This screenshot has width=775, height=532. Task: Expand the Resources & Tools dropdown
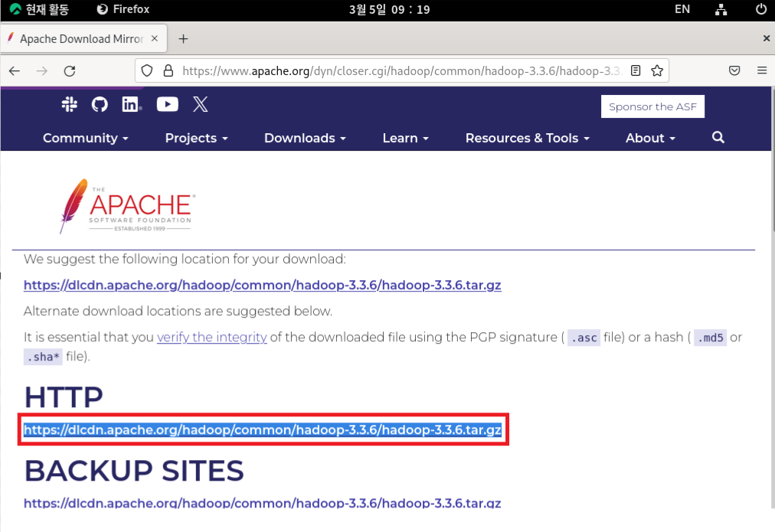528,138
